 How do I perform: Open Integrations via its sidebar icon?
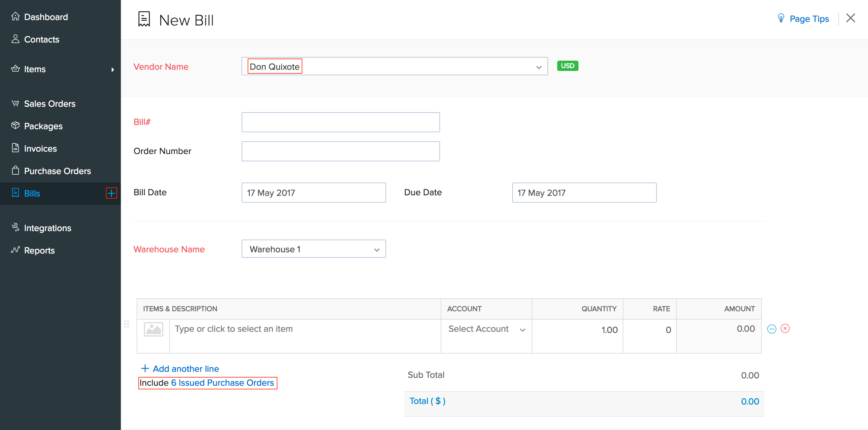pos(15,228)
